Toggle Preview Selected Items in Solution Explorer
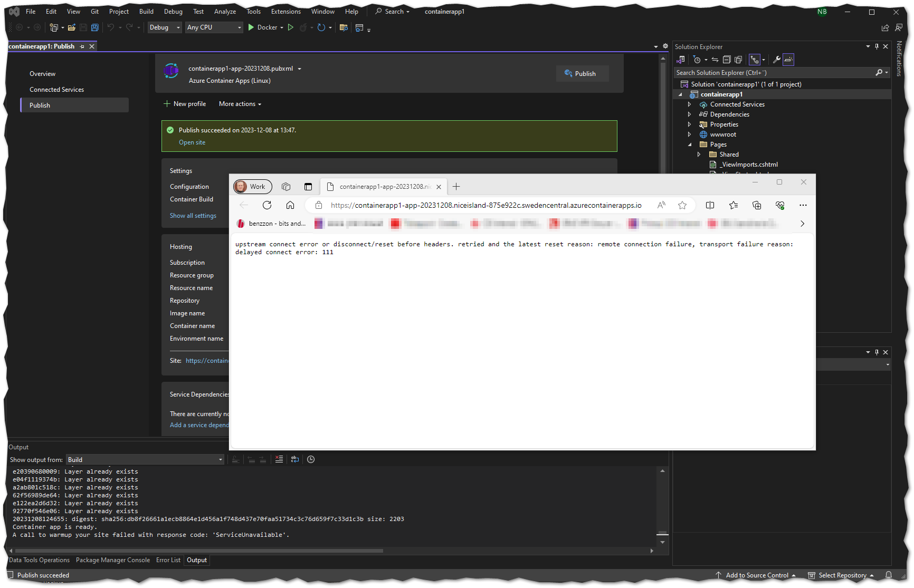The width and height of the screenshot is (914, 588). pos(788,60)
